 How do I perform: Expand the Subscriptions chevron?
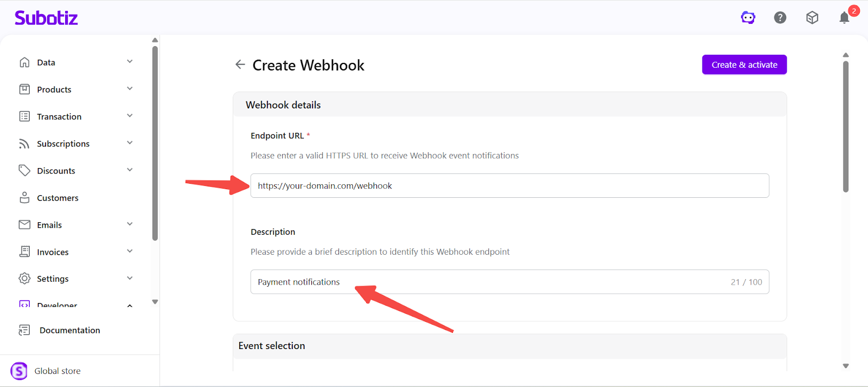pos(130,143)
